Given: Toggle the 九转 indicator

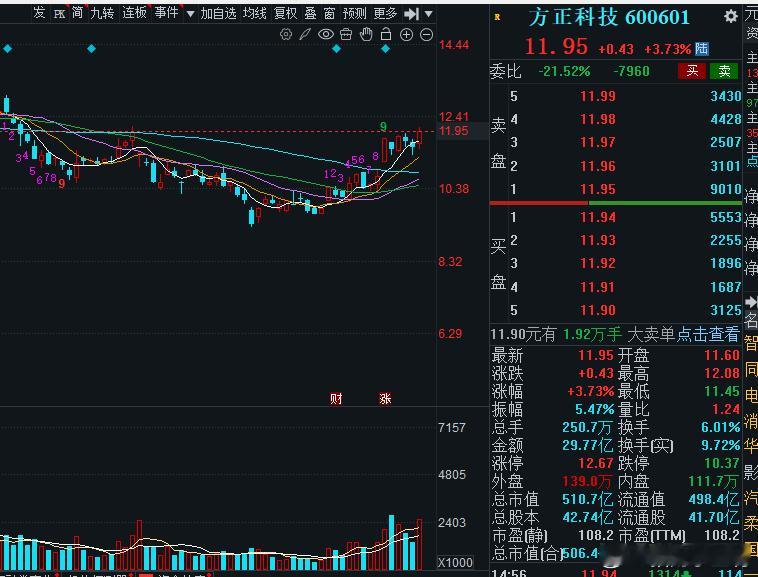Looking at the screenshot, I should point(102,13).
